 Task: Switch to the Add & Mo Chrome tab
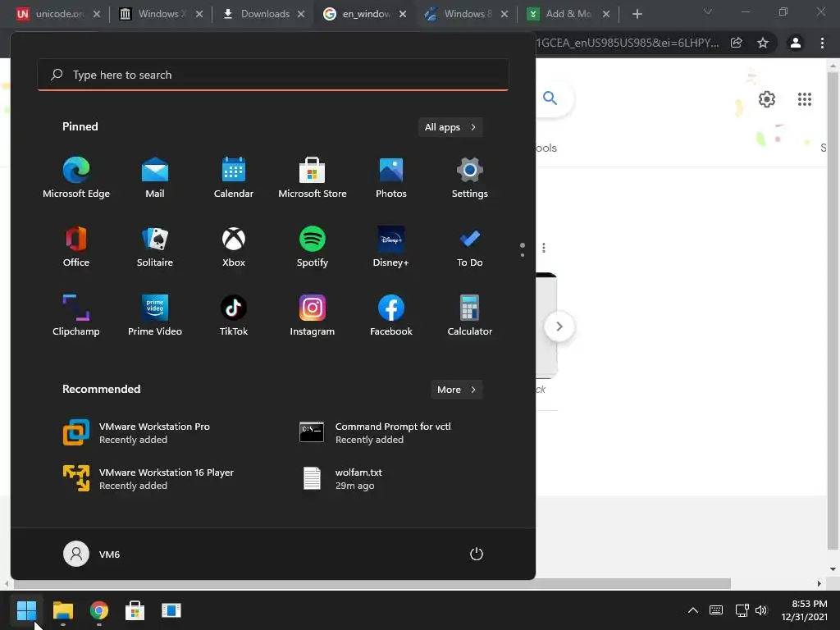pyautogui.click(x=568, y=14)
